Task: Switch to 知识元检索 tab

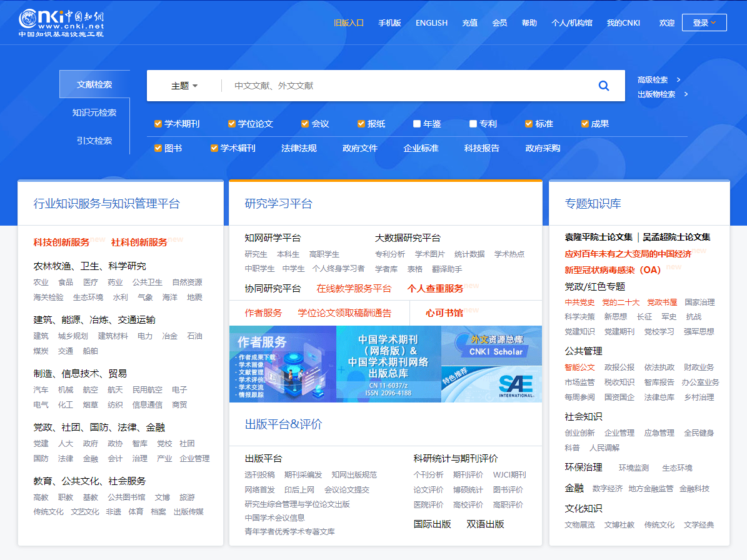Action: (94, 112)
